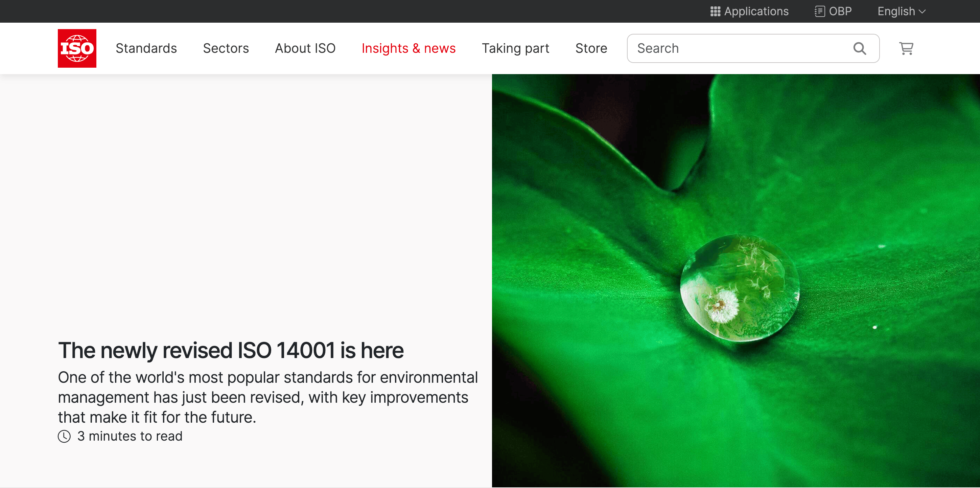Open the Store page
Screen dimensions: 980x488
click(x=591, y=48)
